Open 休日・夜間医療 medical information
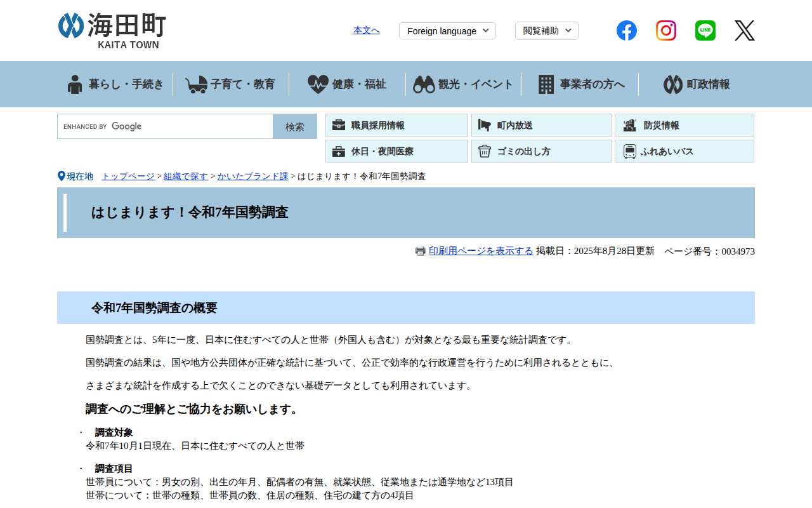812x508 pixels. pyautogui.click(x=396, y=150)
